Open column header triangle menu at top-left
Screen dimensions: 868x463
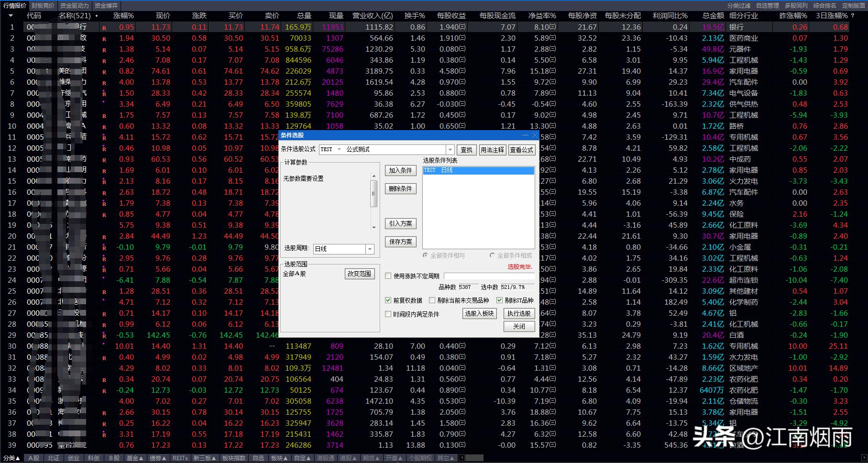pos(11,16)
